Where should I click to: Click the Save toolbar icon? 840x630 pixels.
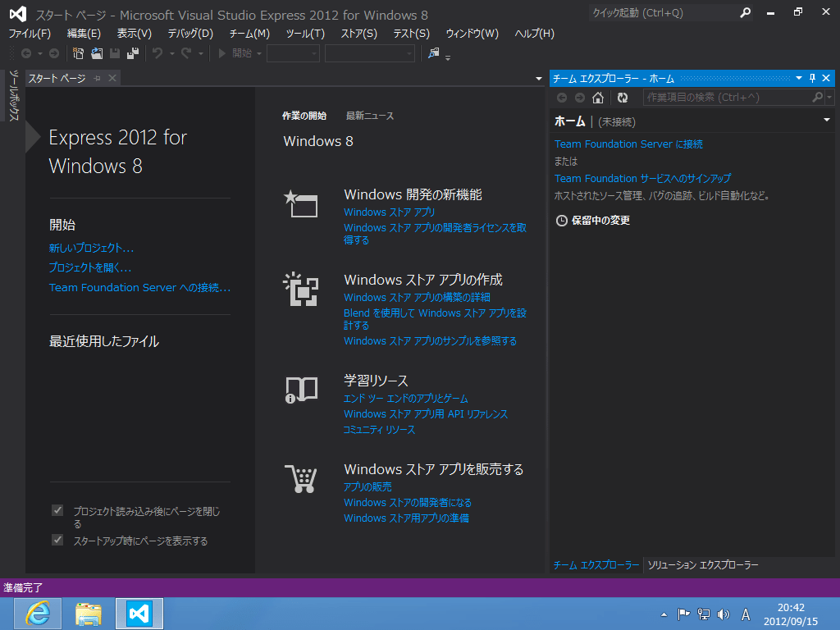pos(115,53)
